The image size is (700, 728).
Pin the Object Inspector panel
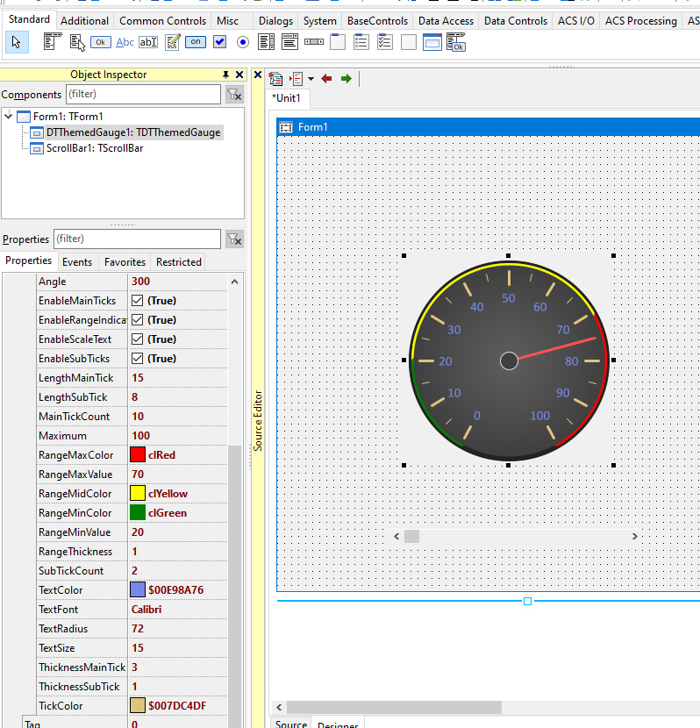[x=225, y=75]
